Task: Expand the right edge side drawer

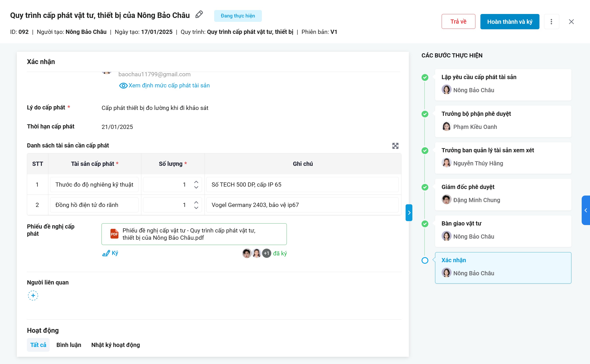Action: click(x=586, y=210)
